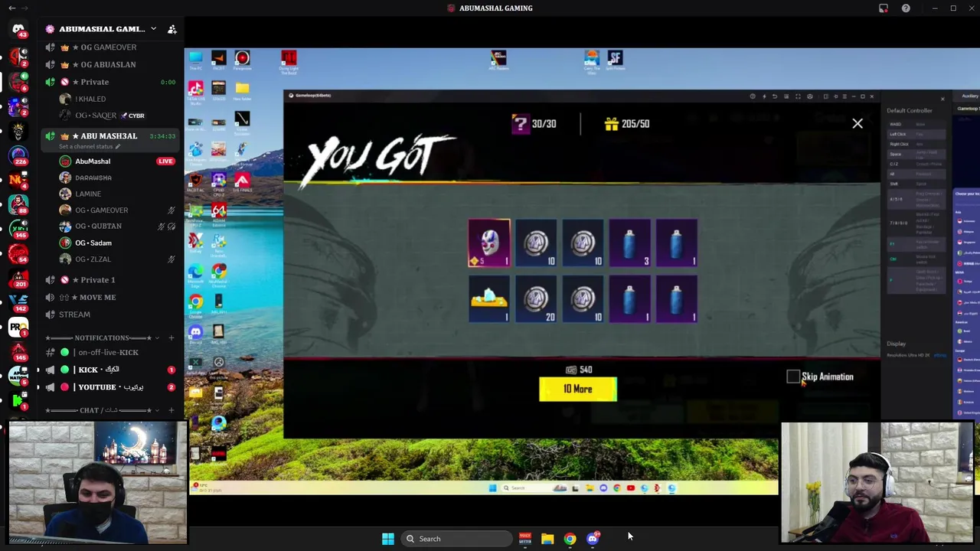
Task: Open server icon with 88 badge
Action: (x=18, y=204)
